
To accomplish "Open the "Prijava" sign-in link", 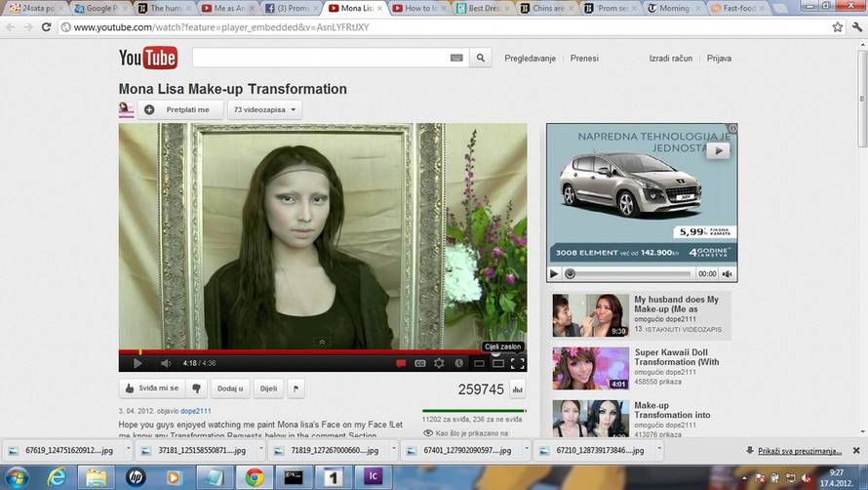I will [x=719, y=59].
